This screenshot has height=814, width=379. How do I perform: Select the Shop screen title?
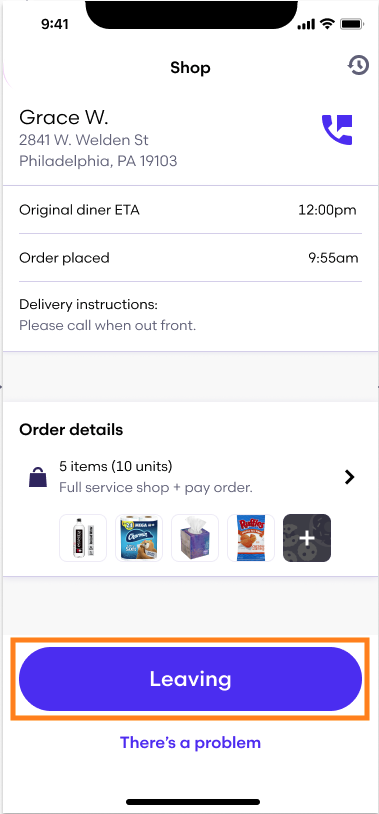coord(190,67)
